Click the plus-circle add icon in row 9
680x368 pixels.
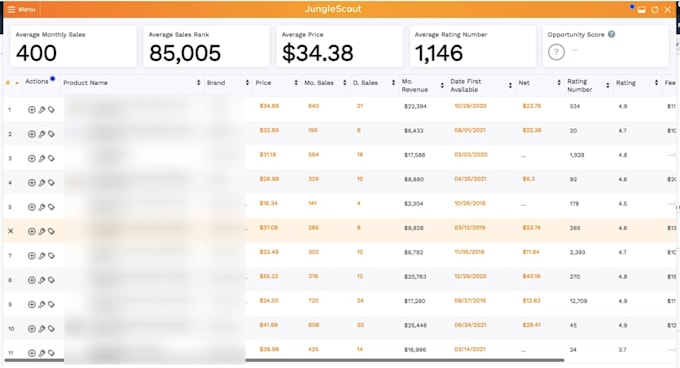pyautogui.click(x=32, y=304)
